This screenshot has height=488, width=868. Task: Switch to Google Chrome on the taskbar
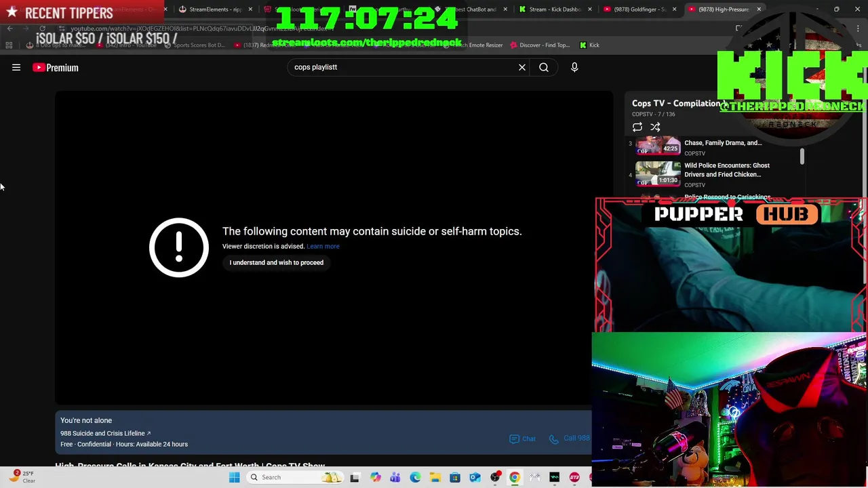pyautogui.click(x=515, y=477)
